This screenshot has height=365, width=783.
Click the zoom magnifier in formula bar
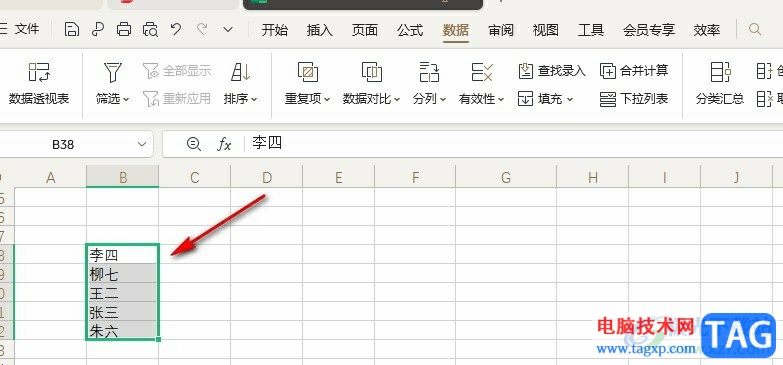[193, 144]
